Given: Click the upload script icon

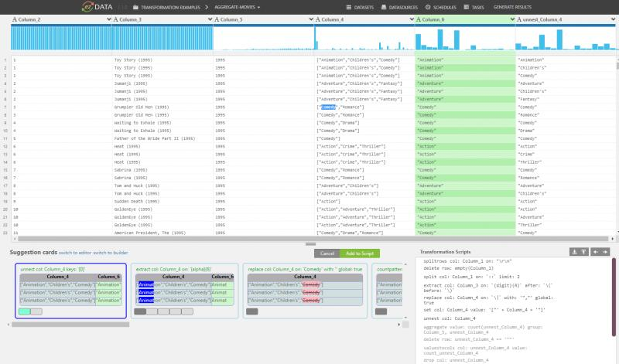Looking at the screenshot, I should click(583, 252).
